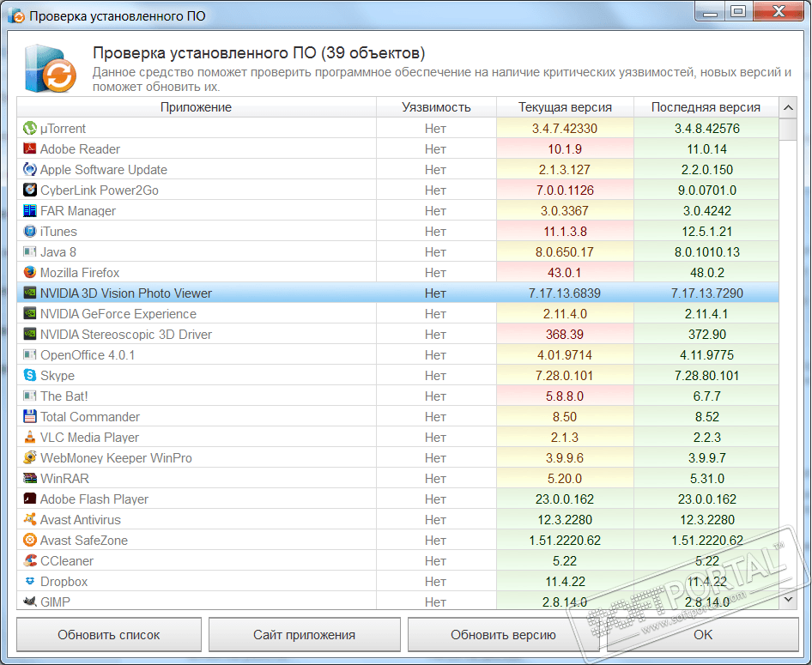Click the window title bar app icon
Image resolution: width=812 pixels, height=665 pixels.
point(16,16)
